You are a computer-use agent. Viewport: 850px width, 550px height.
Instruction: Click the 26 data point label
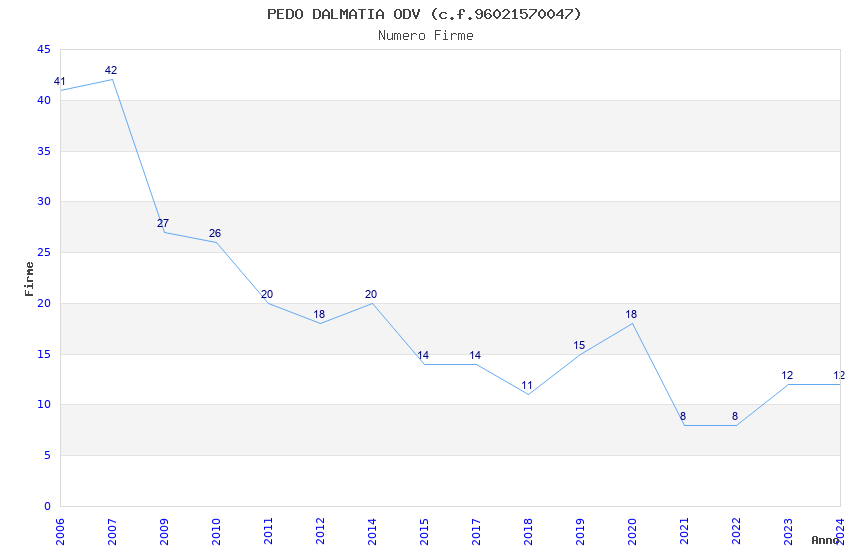point(215,234)
